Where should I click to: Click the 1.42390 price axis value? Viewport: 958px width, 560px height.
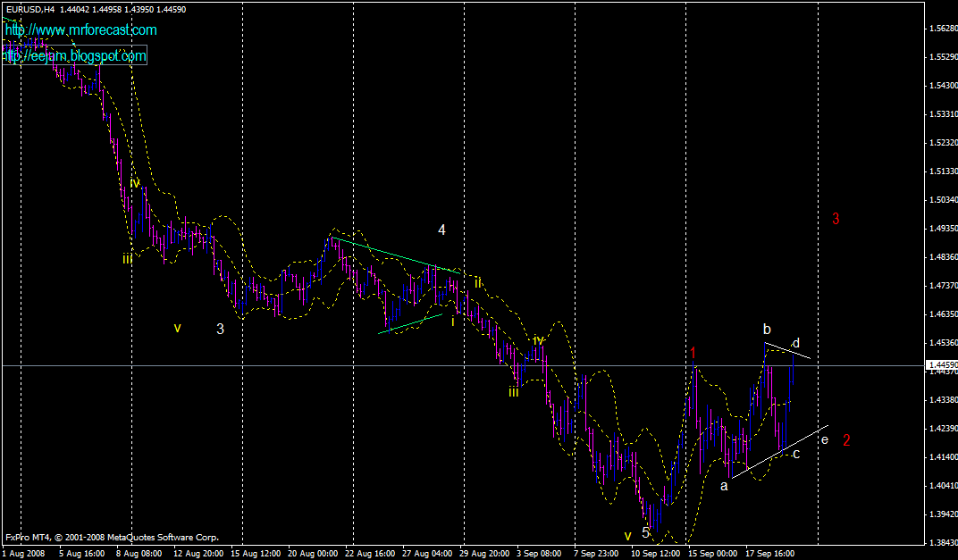943,428
